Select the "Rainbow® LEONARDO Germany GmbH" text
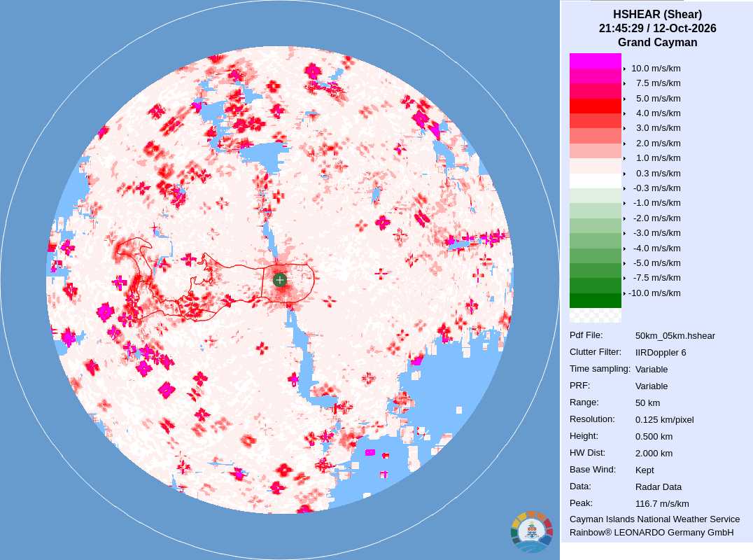Screen dimensions: 753x560 tap(652, 533)
